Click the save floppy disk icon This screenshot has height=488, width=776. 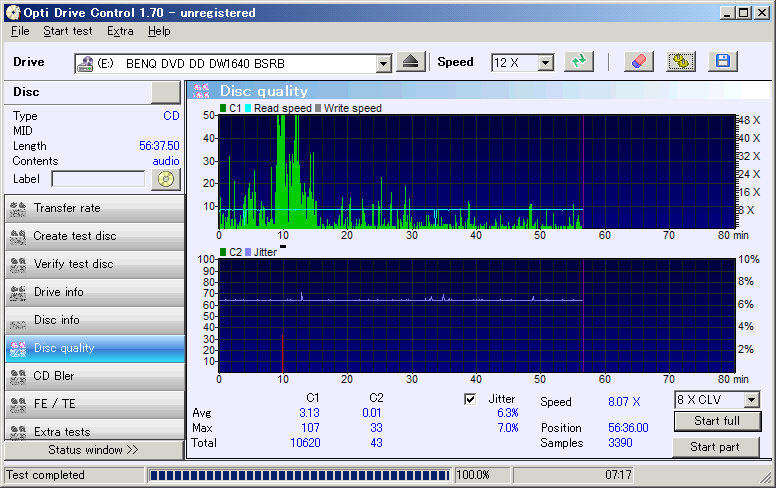pyautogui.click(x=723, y=62)
